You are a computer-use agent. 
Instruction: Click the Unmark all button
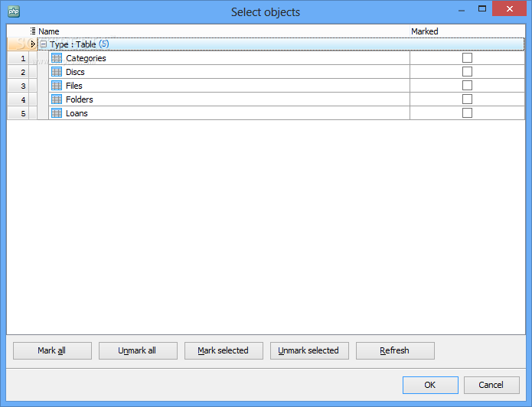[x=138, y=350]
